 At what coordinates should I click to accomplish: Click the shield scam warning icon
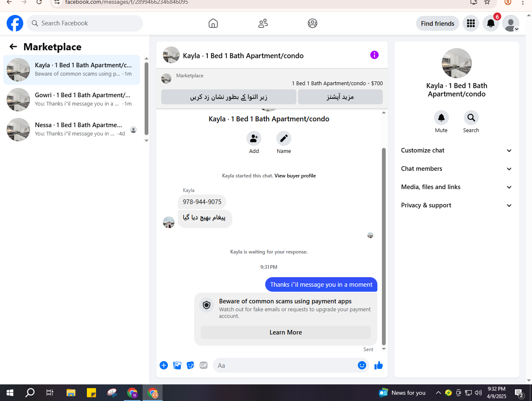(x=207, y=305)
